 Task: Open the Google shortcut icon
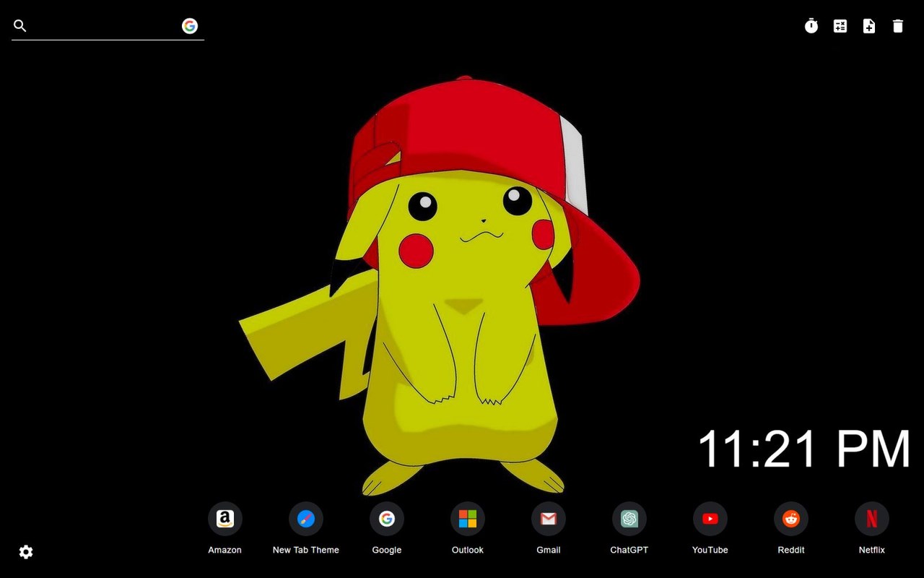[x=386, y=518]
